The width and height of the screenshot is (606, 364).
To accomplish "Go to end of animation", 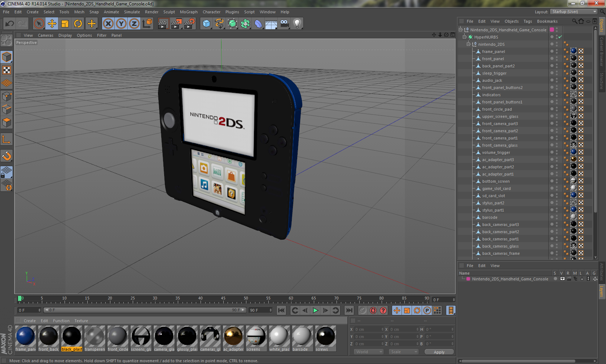I will (x=349, y=310).
